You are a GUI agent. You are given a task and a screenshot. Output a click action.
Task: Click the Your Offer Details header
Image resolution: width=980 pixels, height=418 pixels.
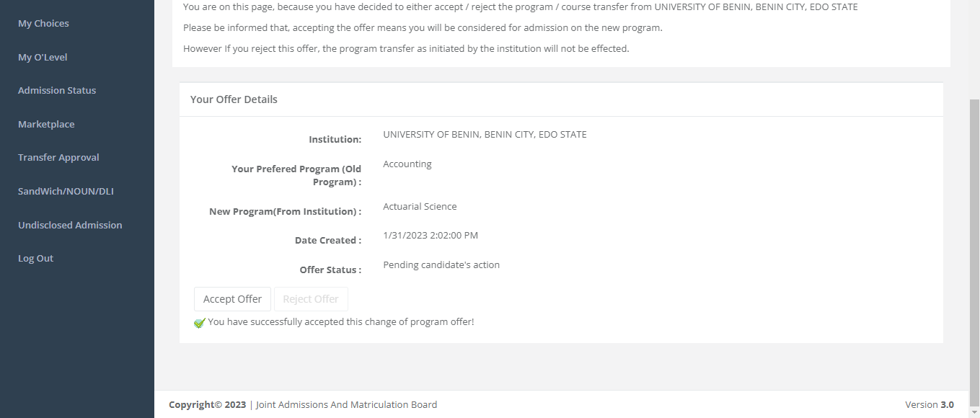coord(234,99)
